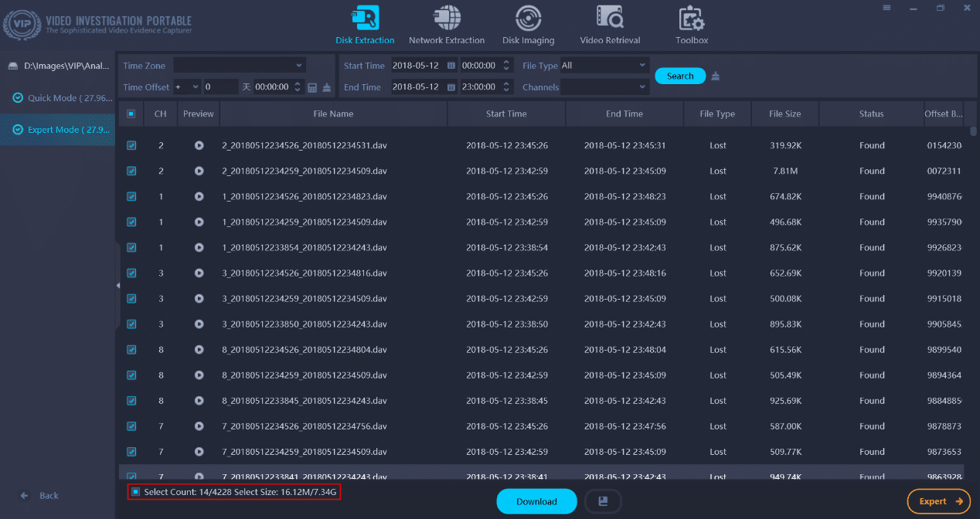The width and height of the screenshot is (980, 519).
Task: Open the calculator icon beside time offset
Action: coord(312,87)
